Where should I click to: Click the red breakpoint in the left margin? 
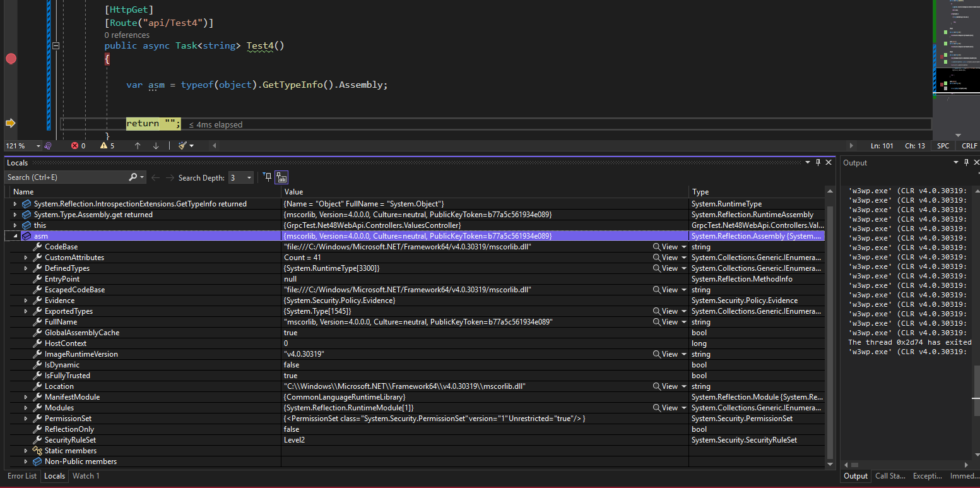click(11, 58)
